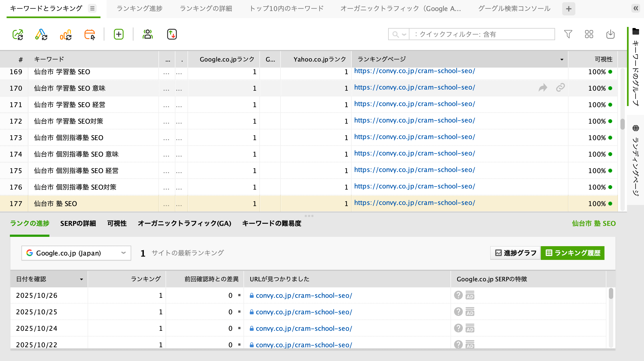The width and height of the screenshot is (644, 361).
Task: Open the grid view layout icon
Action: 589,34
